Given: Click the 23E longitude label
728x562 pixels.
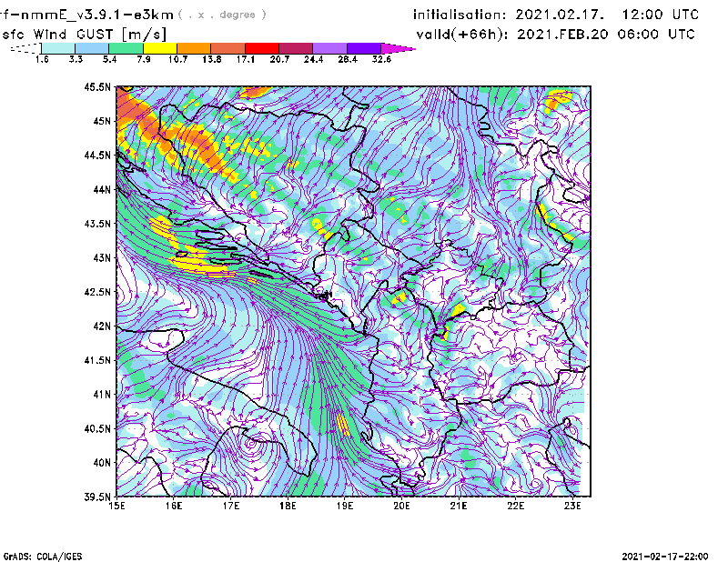Looking at the screenshot, I should 573,506.
